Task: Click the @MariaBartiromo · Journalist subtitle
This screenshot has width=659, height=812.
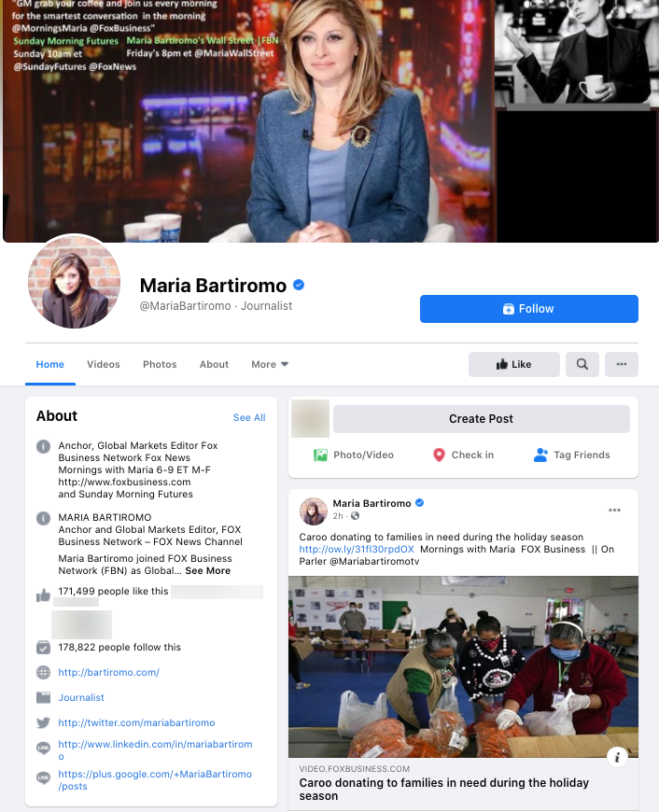Action: pyautogui.click(x=216, y=306)
